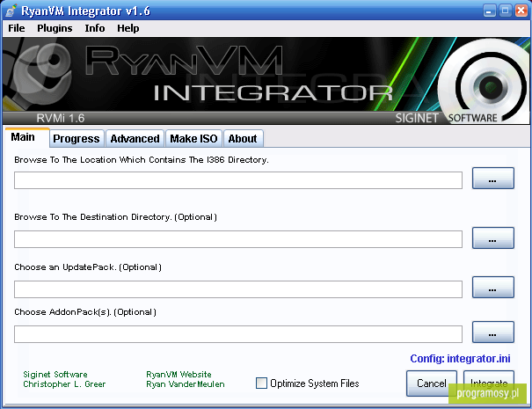Click the Destination Directory path field
This screenshot has height=409, width=532.
238,239
